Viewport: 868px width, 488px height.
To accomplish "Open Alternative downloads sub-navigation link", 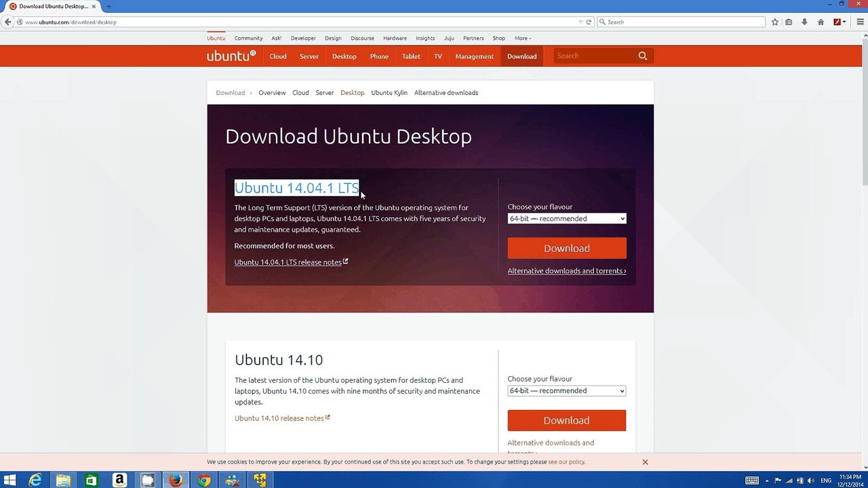I will 446,93.
